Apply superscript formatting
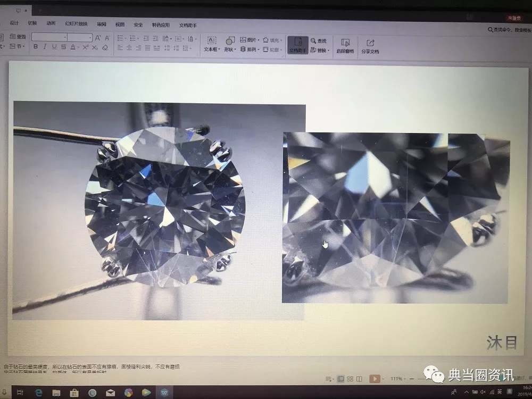Viewport: 532px width, 399px height. tap(86, 47)
